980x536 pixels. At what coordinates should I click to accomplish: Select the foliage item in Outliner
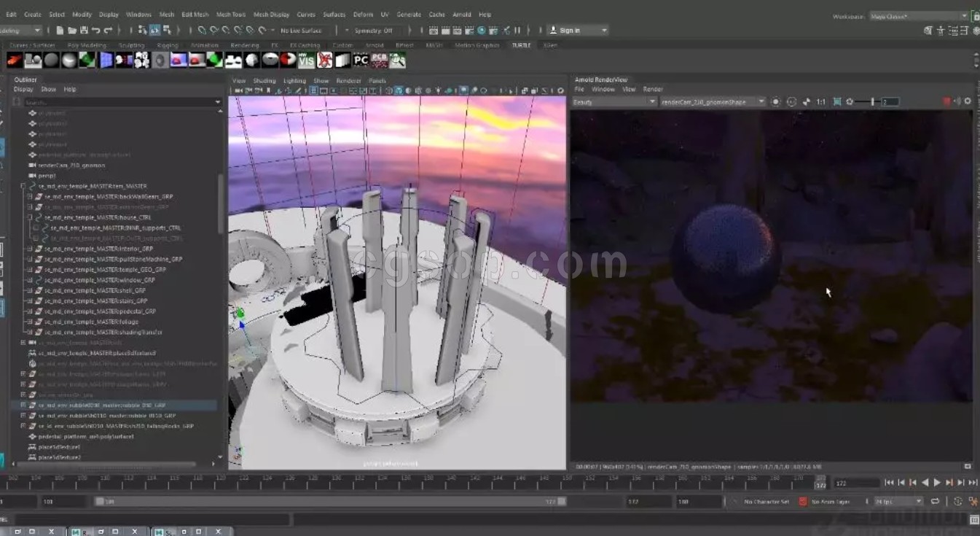click(x=91, y=322)
